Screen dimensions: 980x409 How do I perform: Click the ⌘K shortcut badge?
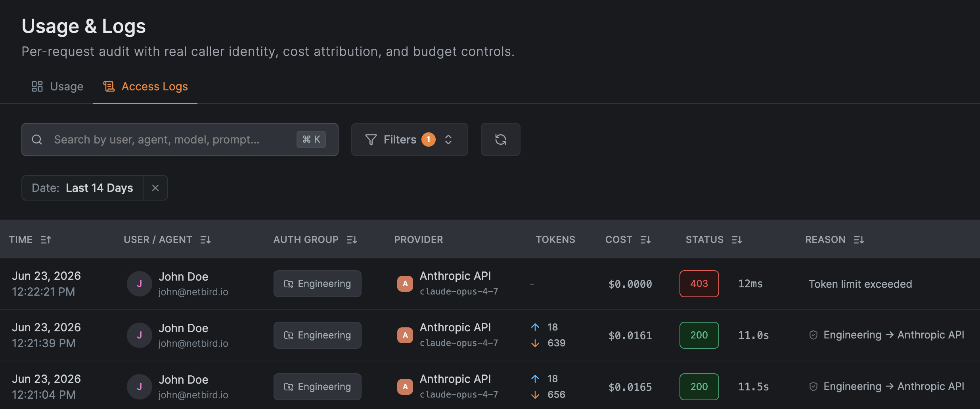click(311, 140)
